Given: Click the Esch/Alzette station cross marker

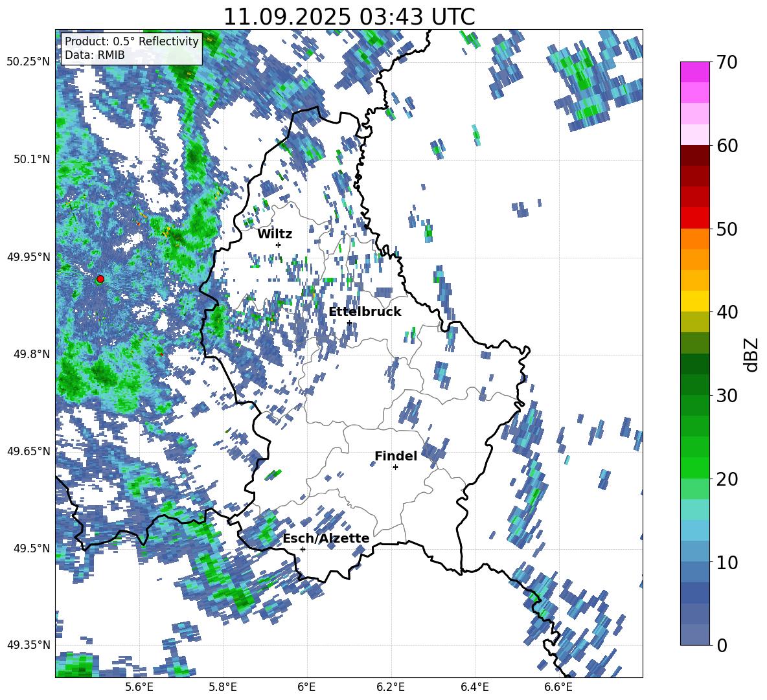Looking at the screenshot, I should click(x=303, y=549).
